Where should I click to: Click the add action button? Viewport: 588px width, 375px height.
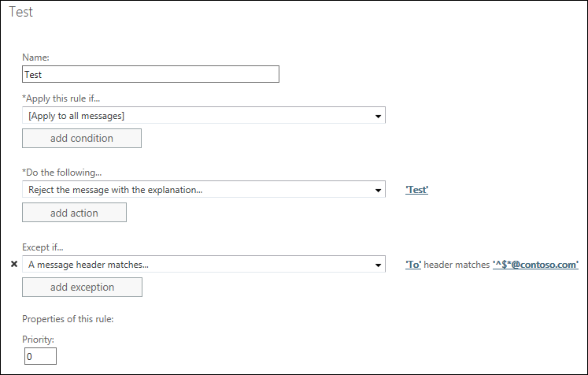(74, 213)
